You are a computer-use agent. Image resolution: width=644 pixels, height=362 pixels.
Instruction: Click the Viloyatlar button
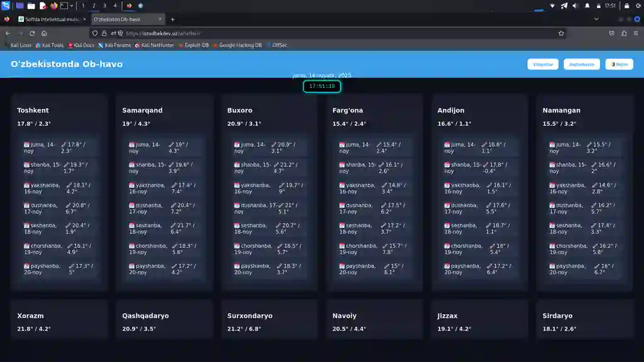543,64
